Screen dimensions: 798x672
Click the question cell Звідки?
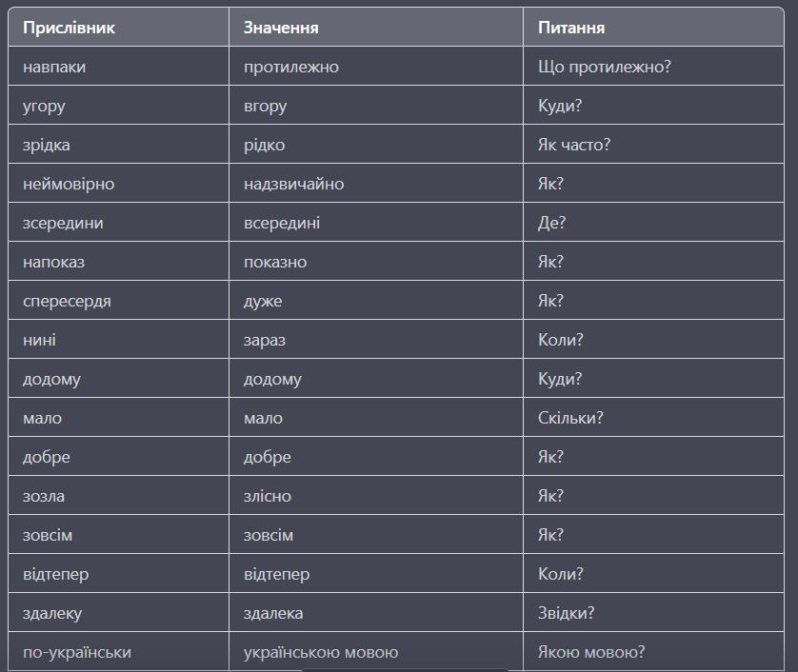click(566, 613)
